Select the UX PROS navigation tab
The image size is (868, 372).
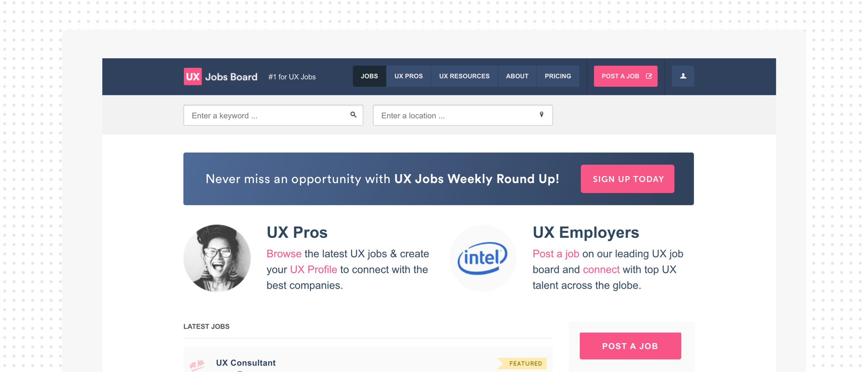[408, 76]
